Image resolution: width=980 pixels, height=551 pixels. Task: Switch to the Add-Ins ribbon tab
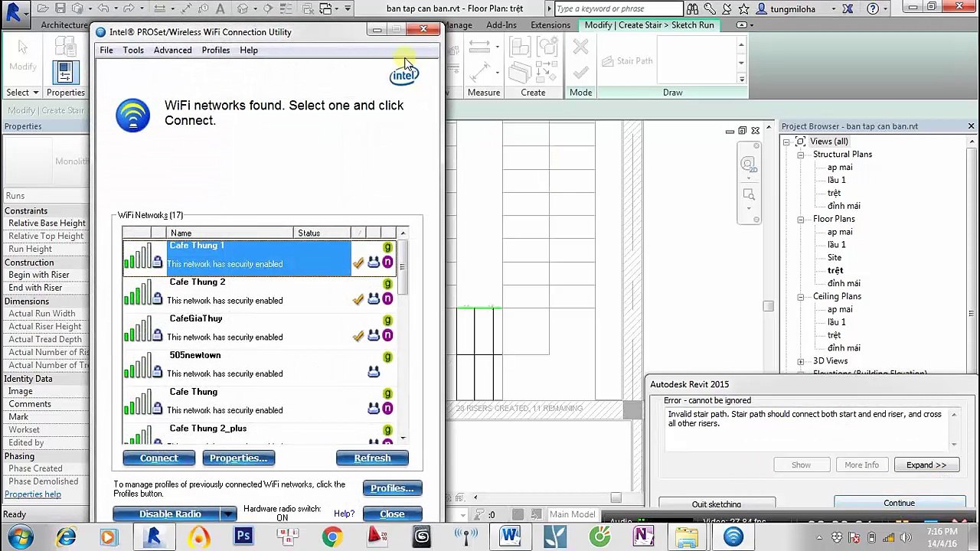click(x=501, y=25)
